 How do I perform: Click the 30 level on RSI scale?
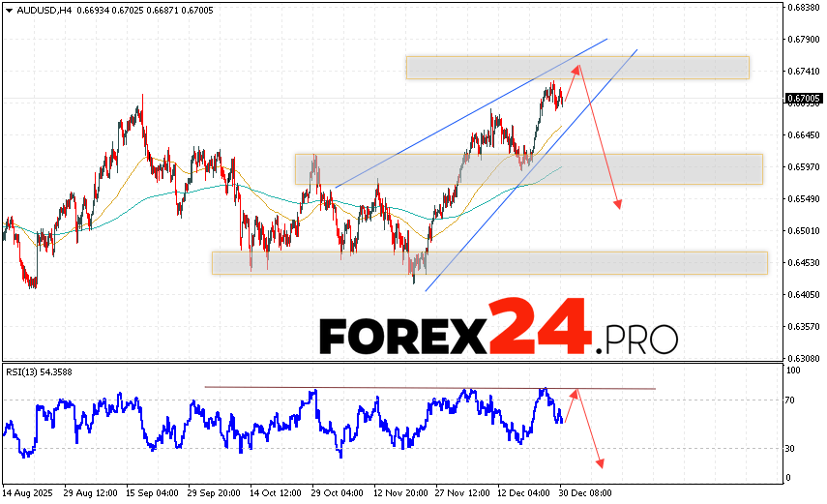[792, 448]
